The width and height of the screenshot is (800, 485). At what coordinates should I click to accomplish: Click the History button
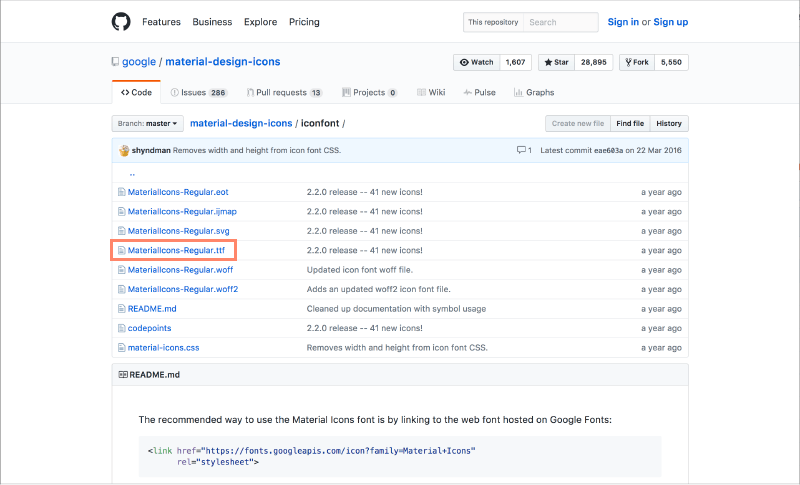(669, 123)
